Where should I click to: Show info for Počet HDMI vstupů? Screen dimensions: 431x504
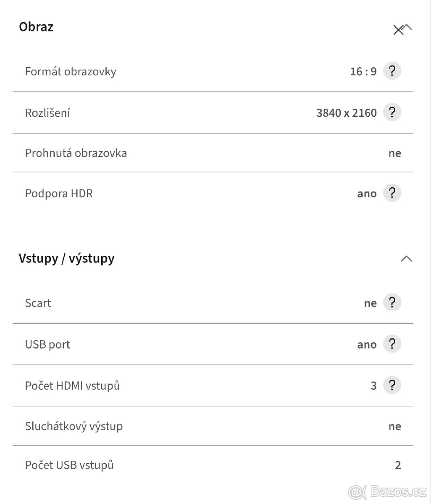pyautogui.click(x=392, y=385)
